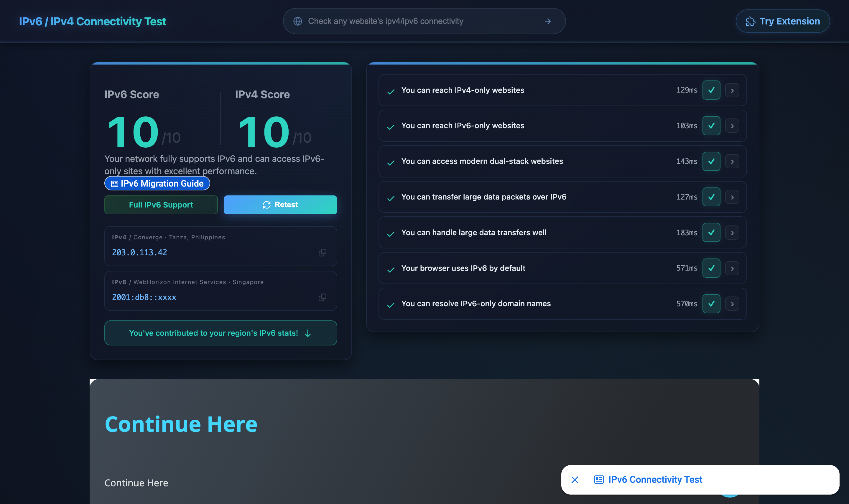Click the Retest refresh icon
The height and width of the screenshot is (504, 849).
coord(266,205)
